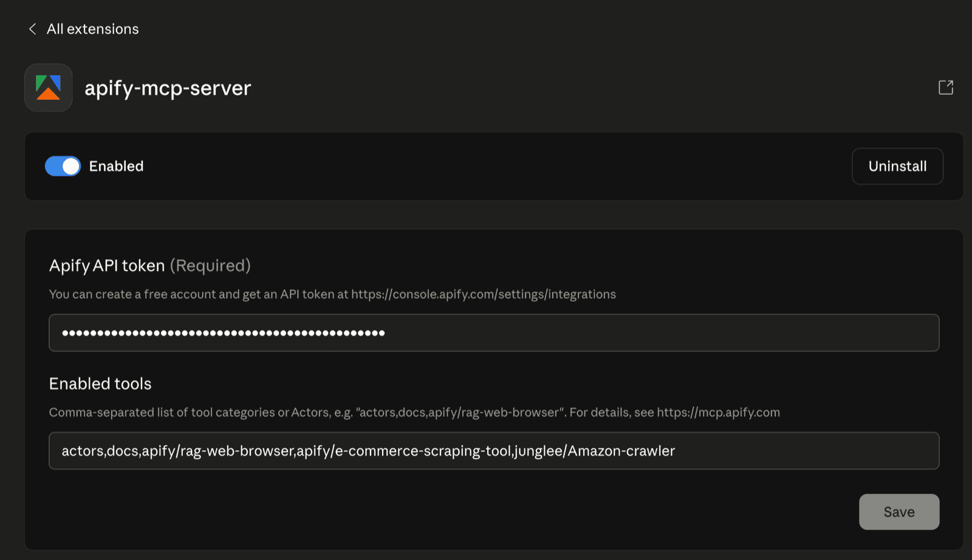Click the "Enabled tools" heading
Screen dimensions: 972x560
click(x=100, y=384)
